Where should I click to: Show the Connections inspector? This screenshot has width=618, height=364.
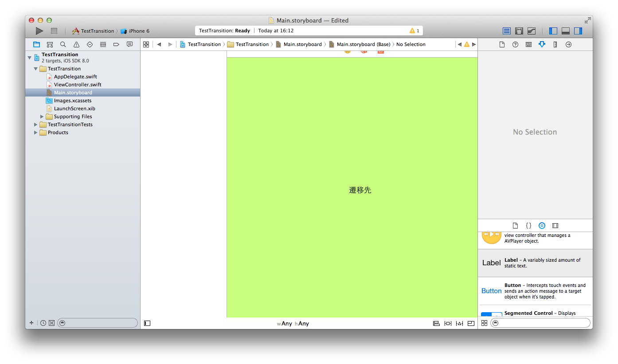(x=568, y=44)
